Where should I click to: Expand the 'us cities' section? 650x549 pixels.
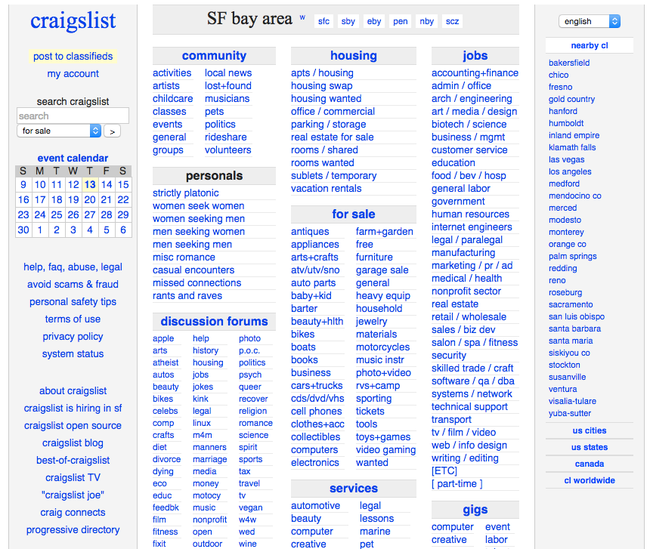pos(589,431)
